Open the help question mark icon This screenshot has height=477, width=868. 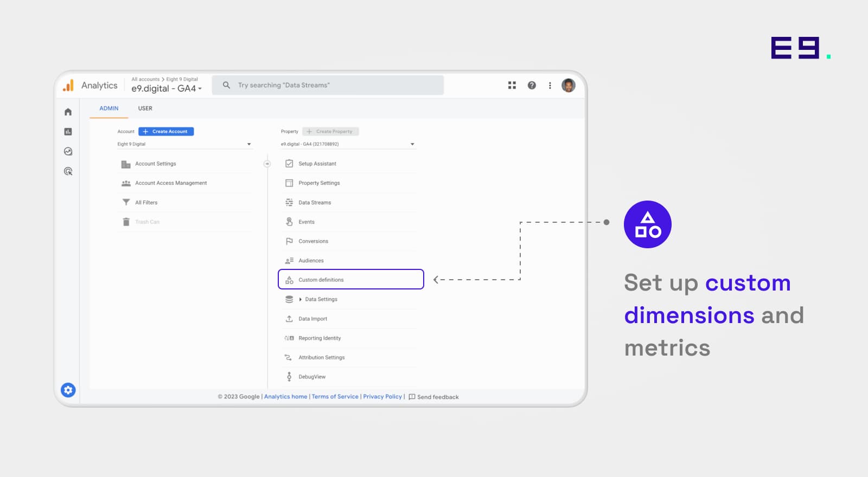[x=532, y=85]
